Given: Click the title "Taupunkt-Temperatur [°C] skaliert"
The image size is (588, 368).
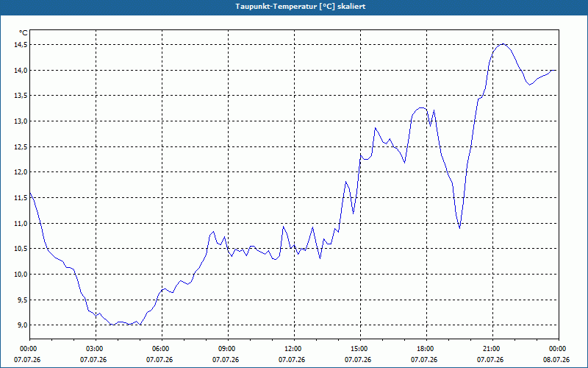Looking at the screenshot, I should 301,7.
